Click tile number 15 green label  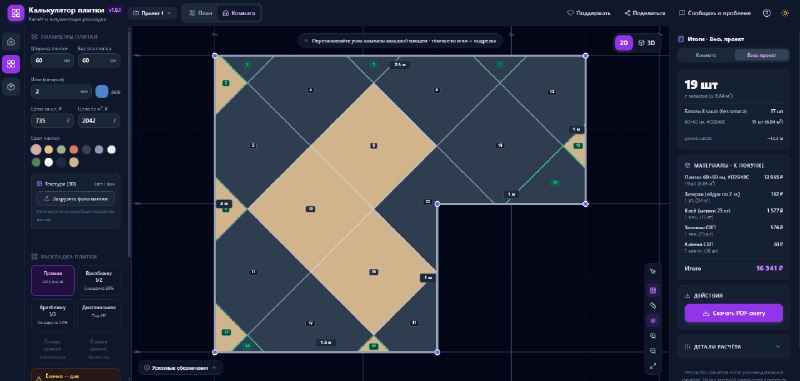(x=578, y=146)
